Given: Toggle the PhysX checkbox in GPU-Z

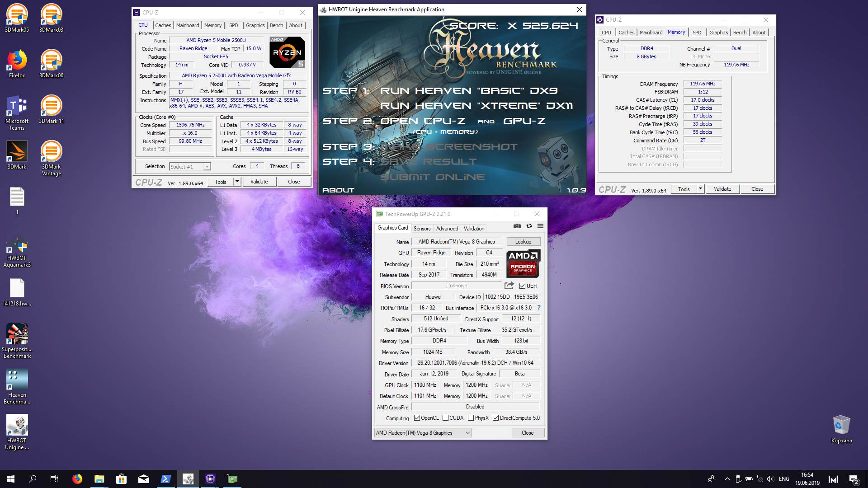Looking at the screenshot, I should pyautogui.click(x=471, y=418).
